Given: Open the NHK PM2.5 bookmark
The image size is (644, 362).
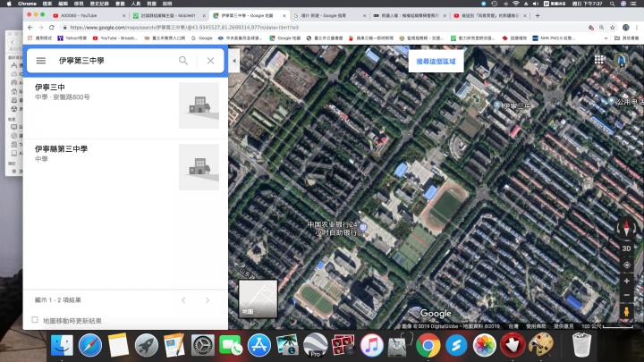Looking at the screenshot, I should pyautogui.click(x=554, y=38).
